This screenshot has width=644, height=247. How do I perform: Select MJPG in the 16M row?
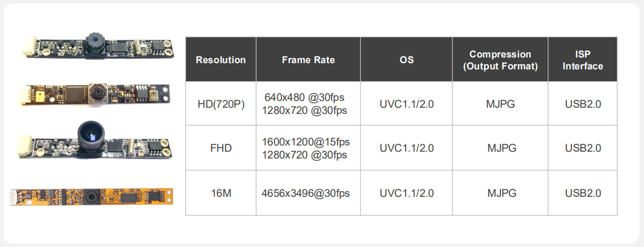[x=501, y=193]
